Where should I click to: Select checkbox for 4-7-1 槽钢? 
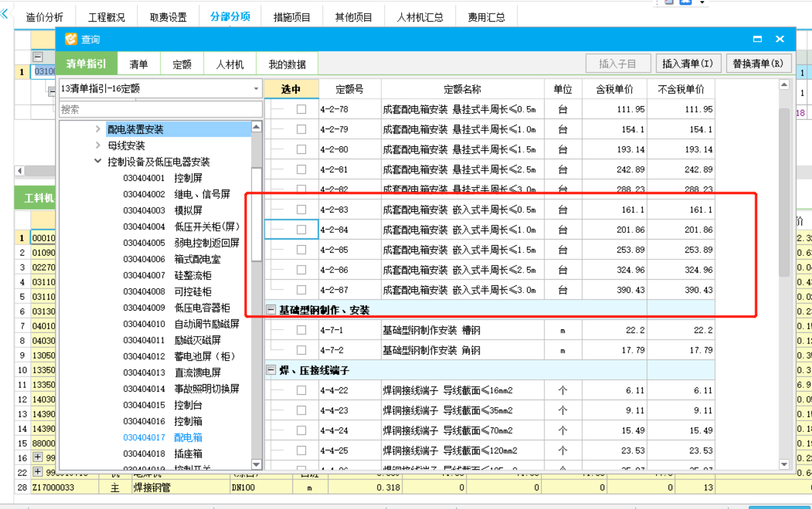tap(301, 330)
